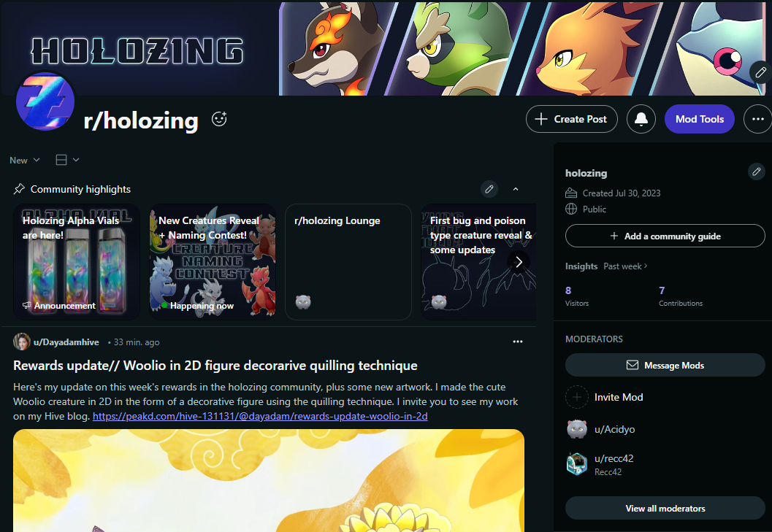Expand Insights Past week details
The image size is (772, 532).
click(626, 266)
